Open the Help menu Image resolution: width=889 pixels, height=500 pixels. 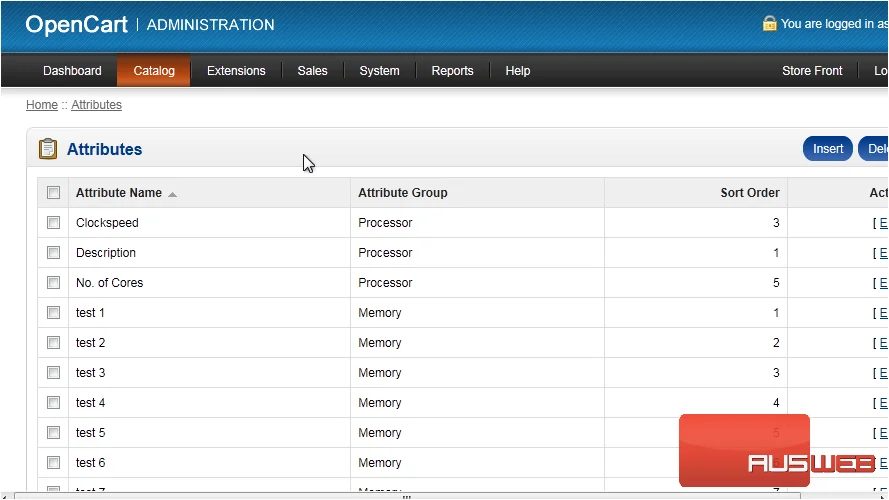pyautogui.click(x=518, y=71)
